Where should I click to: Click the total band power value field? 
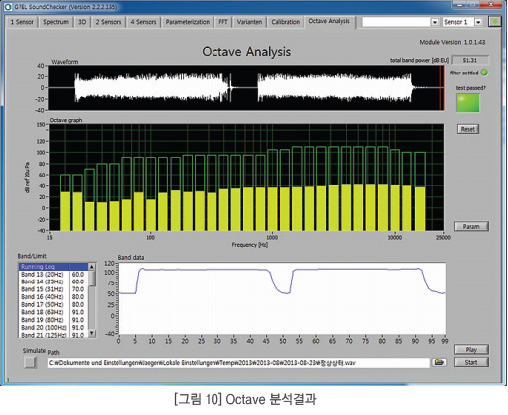470,60
